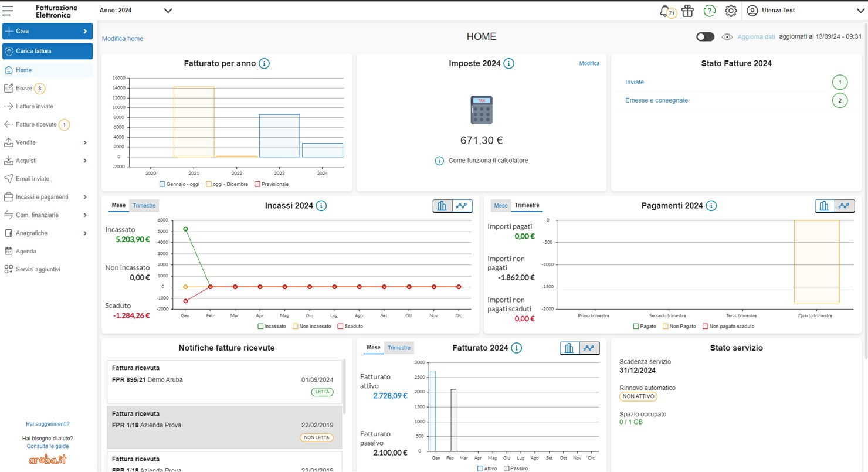Image resolution: width=868 pixels, height=472 pixels.
Task: Click Modifica home link
Action: [123, 39]
